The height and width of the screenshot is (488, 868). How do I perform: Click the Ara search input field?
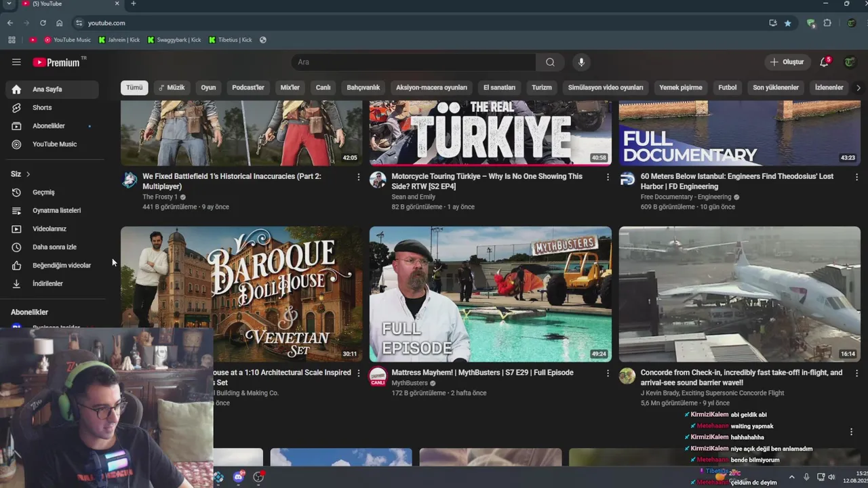pos(414,62)
